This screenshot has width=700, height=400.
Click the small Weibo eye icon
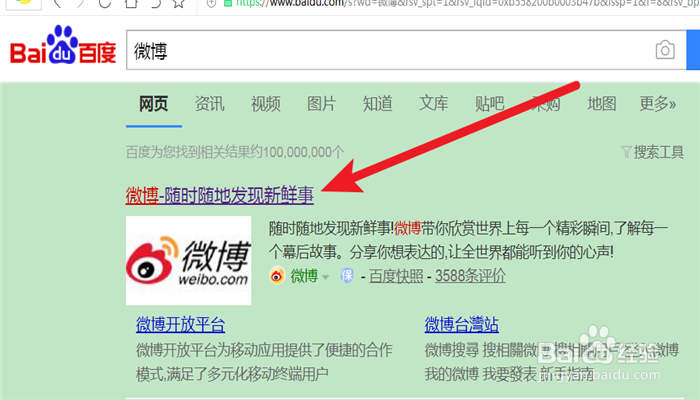tap(277, 275)
